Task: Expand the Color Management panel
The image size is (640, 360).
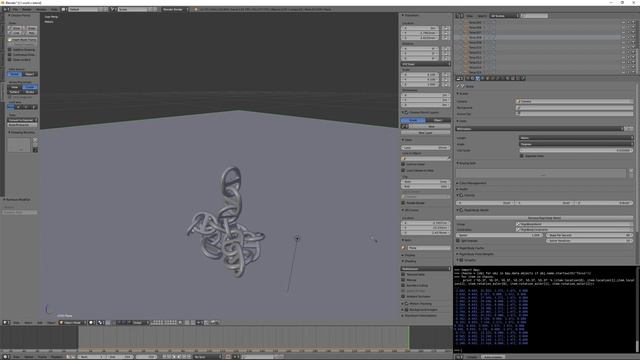Action: coord(472,183)
